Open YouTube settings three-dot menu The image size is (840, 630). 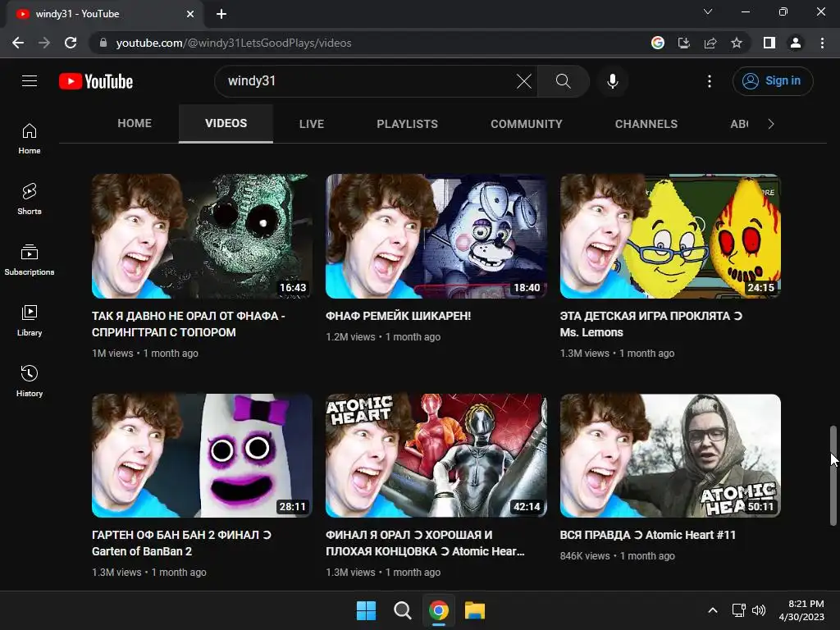710,81
